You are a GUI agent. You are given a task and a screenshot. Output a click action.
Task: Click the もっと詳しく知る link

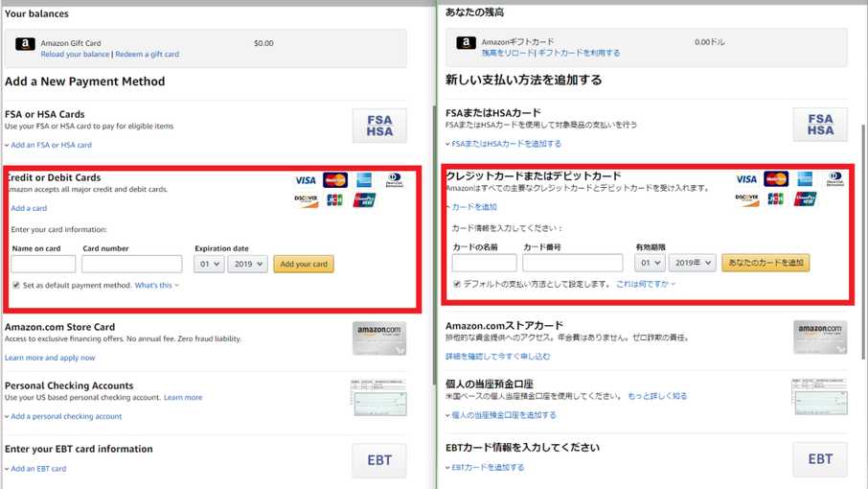click(657, 397)
